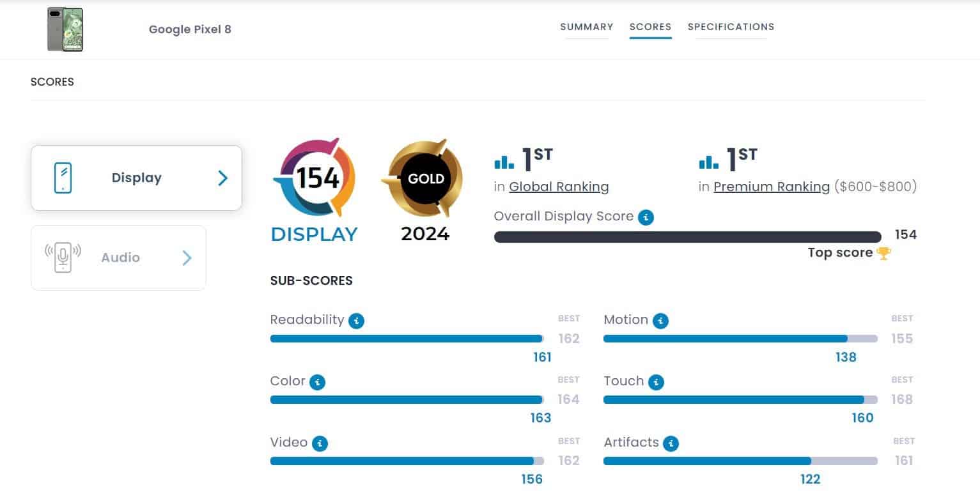The image size is (980, 499).
Task: Show info for Touch sub-score
Action: (x=656, y=382)
